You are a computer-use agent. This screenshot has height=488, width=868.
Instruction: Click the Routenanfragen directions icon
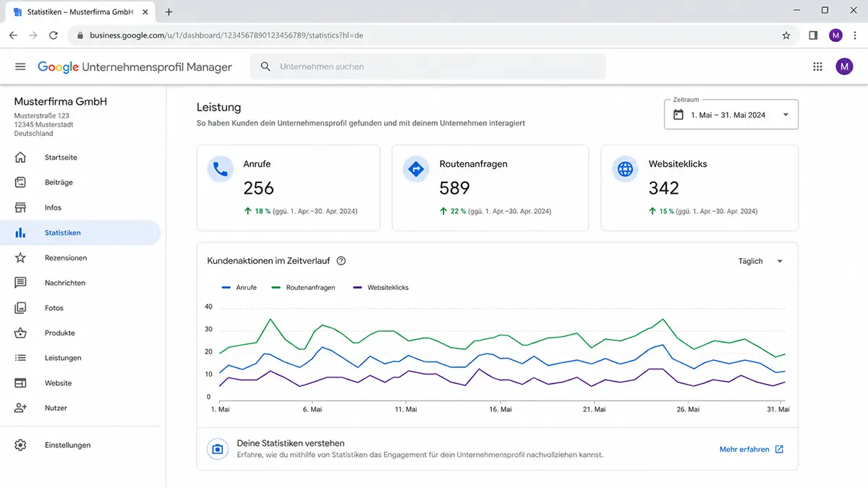pyautogui.click(x=416, y=169)
